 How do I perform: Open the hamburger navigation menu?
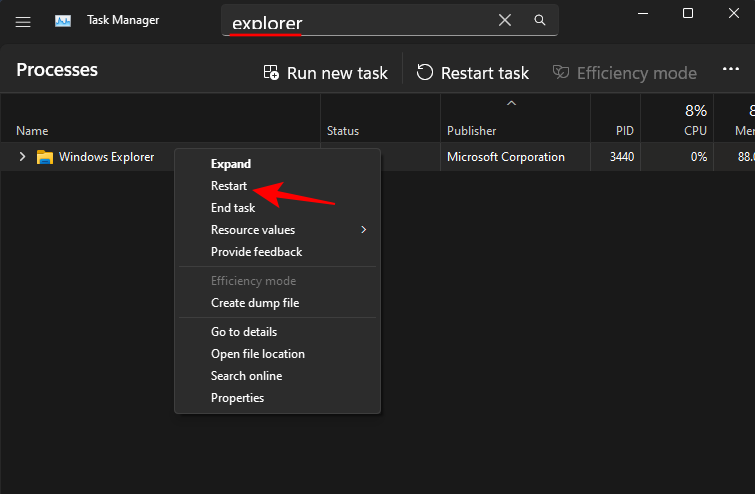23,20
